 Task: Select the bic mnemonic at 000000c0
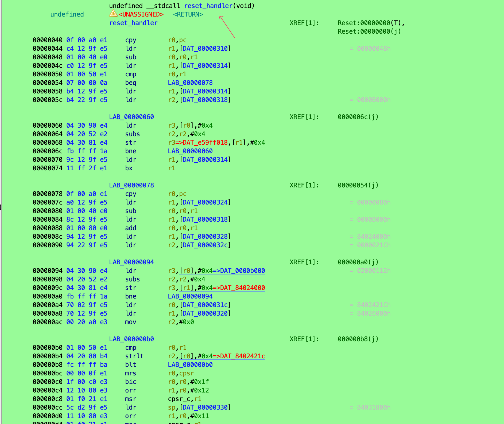point(131,382)
